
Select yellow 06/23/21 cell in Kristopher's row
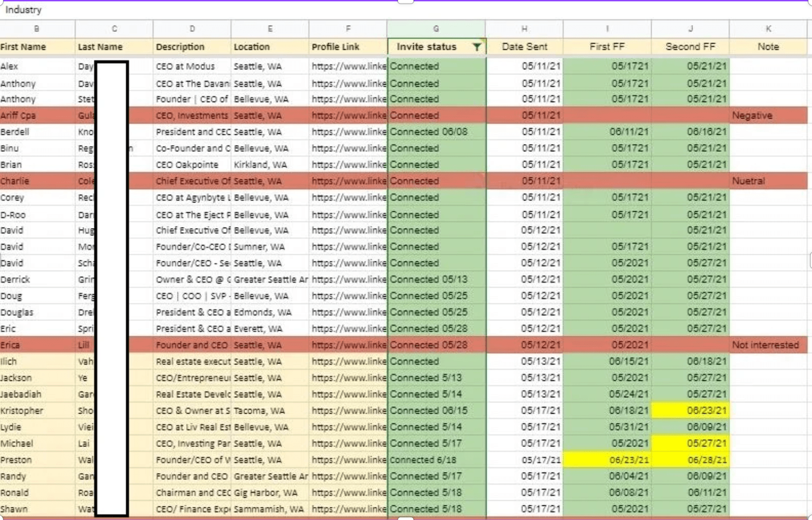690,411
